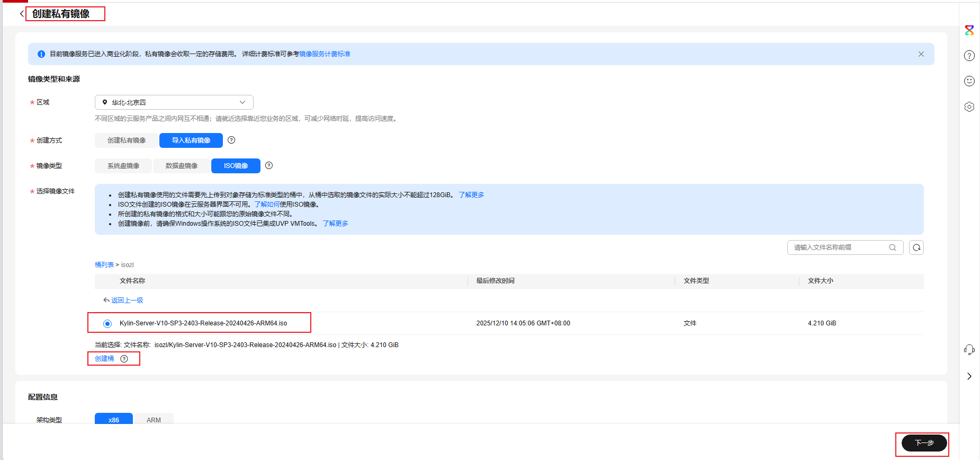Click the help icon next to 导入私有镜像

coord(231,140)
